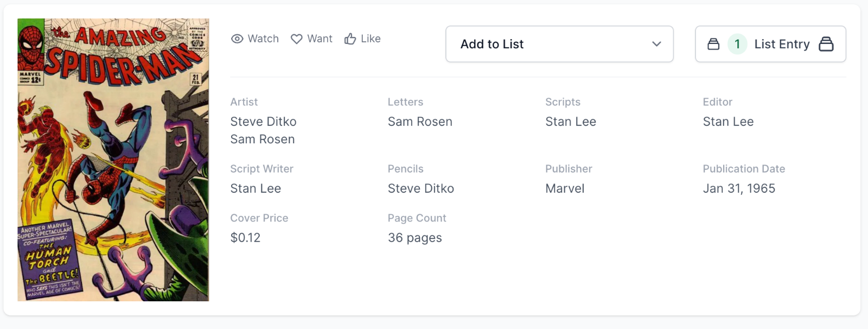
Task: Open the Add to List dropdown
Action: click(559, 44)
